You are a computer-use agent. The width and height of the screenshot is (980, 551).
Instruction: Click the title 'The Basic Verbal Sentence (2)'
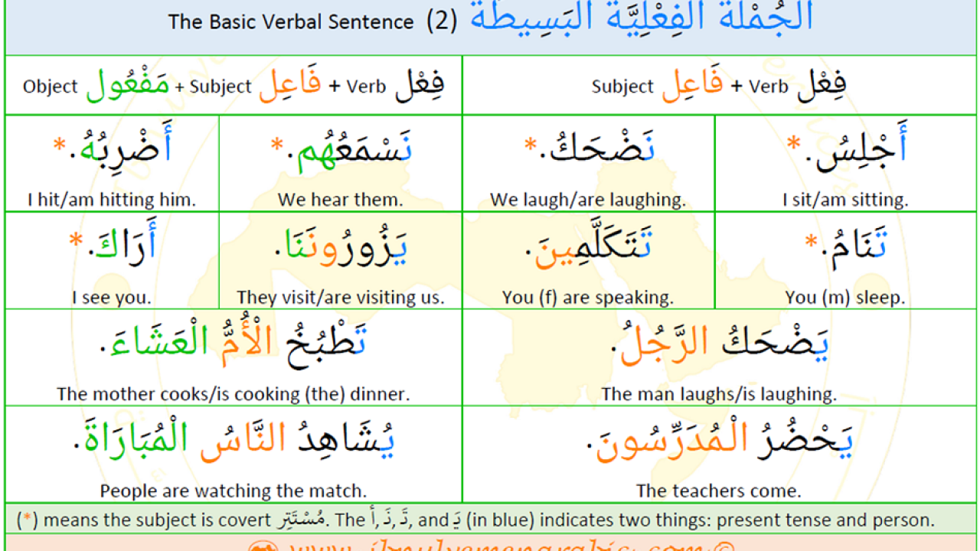(312, 21)
